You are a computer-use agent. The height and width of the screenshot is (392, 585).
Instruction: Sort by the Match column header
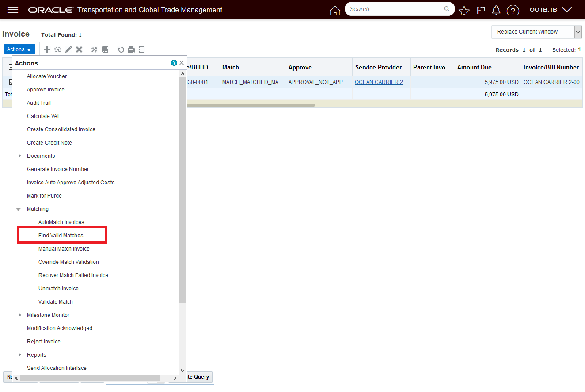253,67
